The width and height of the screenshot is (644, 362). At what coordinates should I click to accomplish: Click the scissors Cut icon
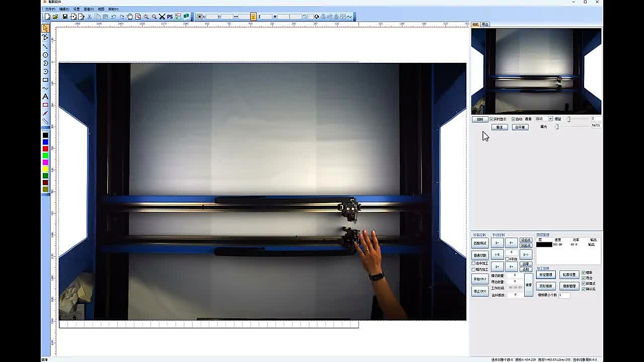click(x=90, y=17)
